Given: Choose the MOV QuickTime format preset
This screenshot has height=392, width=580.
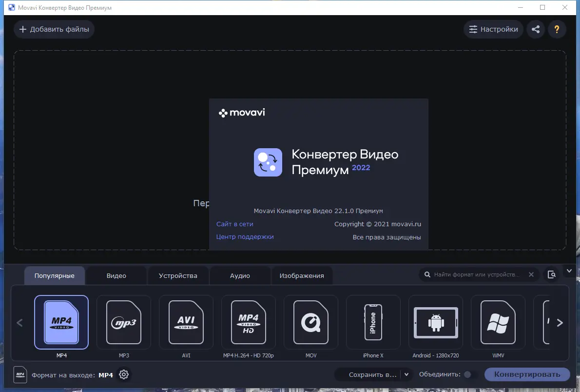Looking at the screenshot, I should tap(310, 322).
